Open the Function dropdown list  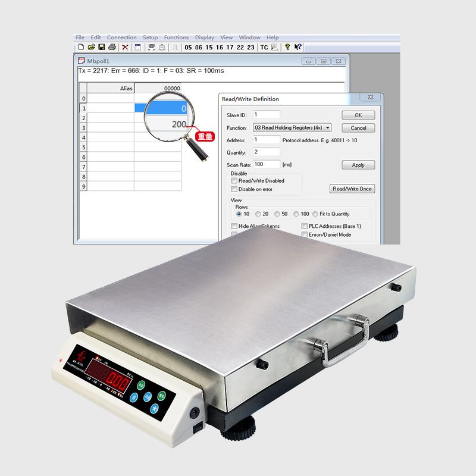pos(327,128)
